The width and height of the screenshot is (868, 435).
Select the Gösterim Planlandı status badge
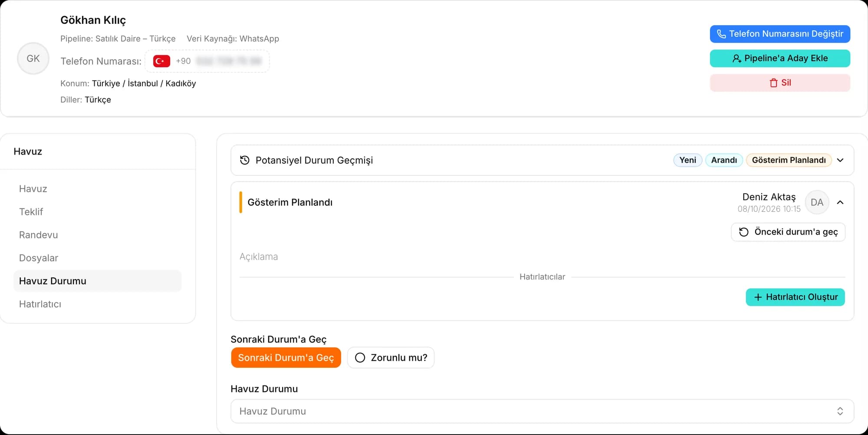point(789,160)
